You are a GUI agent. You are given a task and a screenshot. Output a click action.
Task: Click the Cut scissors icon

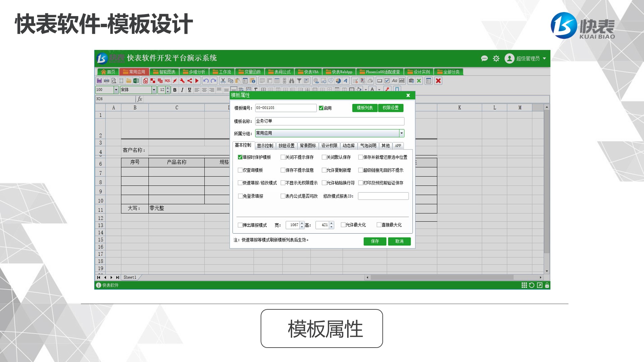click(223, 81)
